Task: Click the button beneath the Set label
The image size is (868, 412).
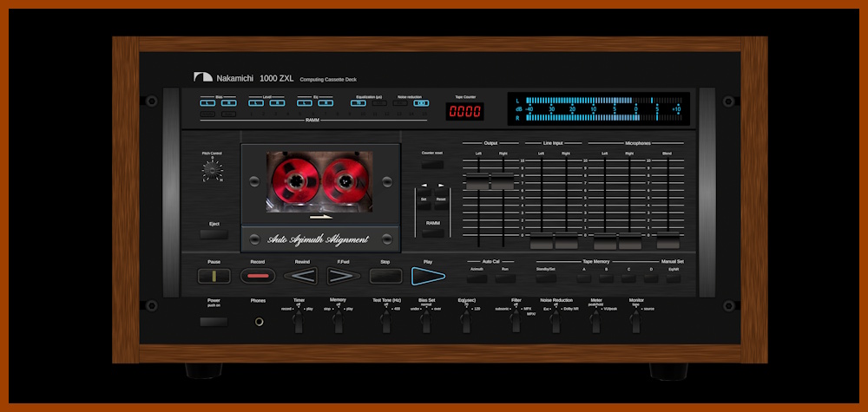Action: tap(424, 206)
